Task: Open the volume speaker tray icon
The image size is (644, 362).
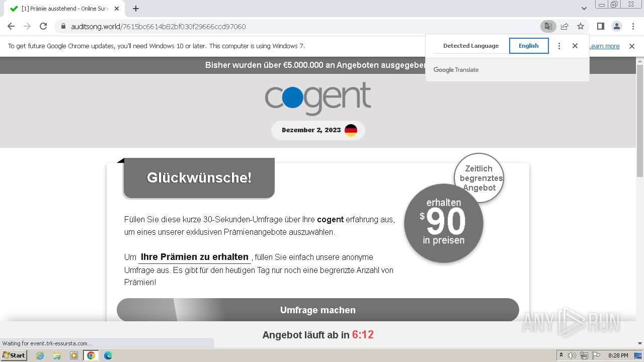Action: (x=572, y=355)
